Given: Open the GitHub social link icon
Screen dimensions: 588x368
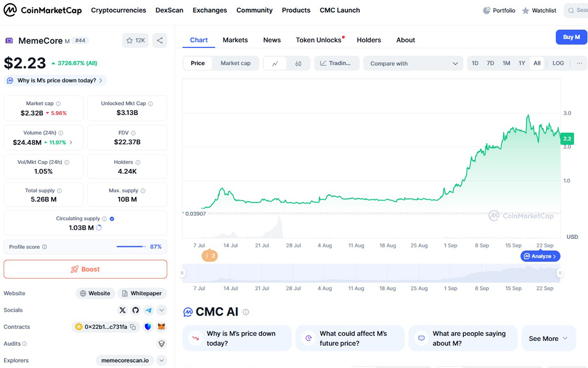Looking at the screenshot, I should pyautogui.click(x=135, y=310).
